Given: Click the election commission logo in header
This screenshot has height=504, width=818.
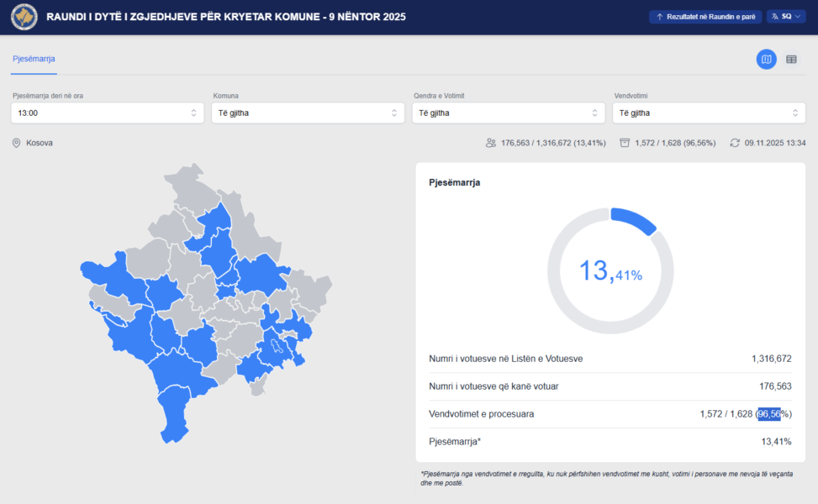Looking at the screenshot, I should (24, 17).
